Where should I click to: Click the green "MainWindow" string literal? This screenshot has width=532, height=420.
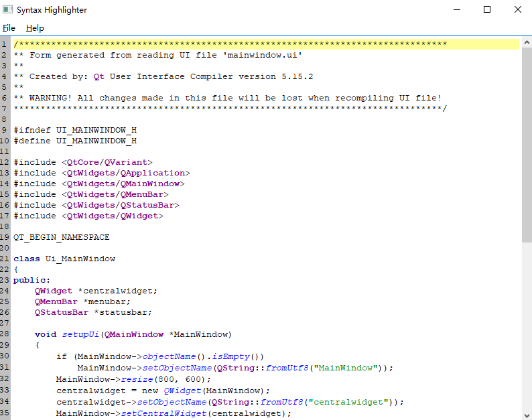tap(345, 368)
